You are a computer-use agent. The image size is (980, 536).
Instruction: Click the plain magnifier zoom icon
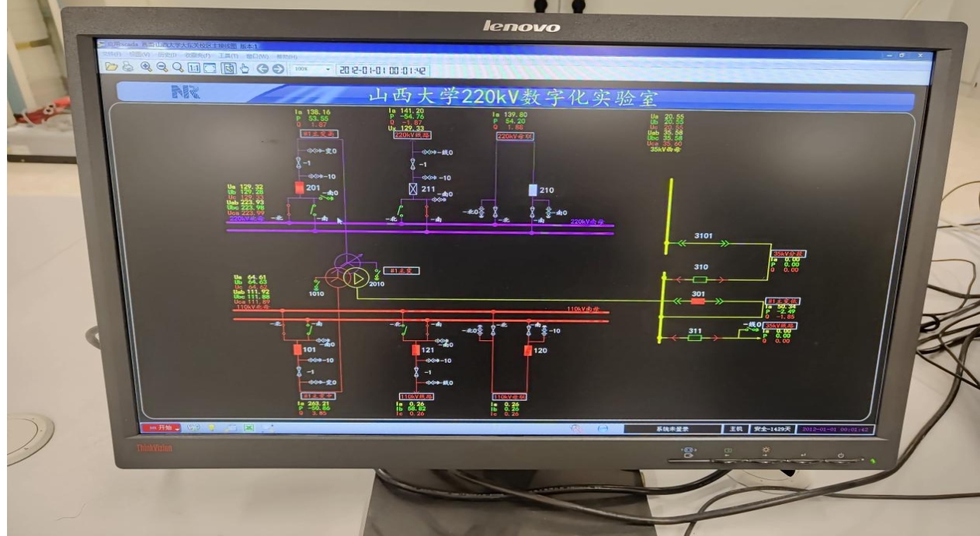178,68
